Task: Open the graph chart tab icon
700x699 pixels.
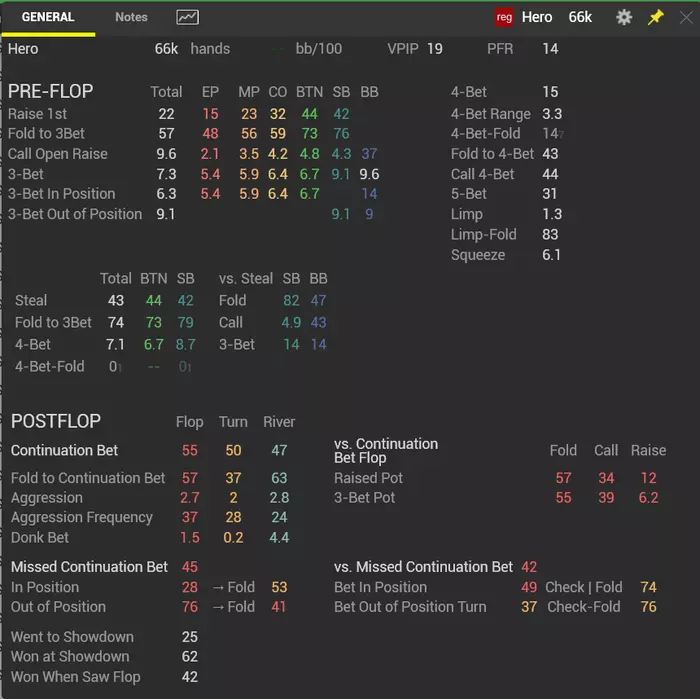Action: click(188, 17)
